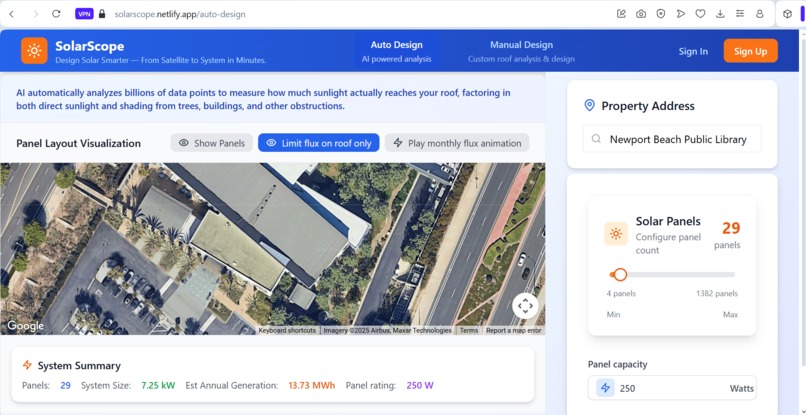Open Keyboard shortcuts on map
Image resolution: width=806 pixels, height=415 pixels.
[287, 331]
